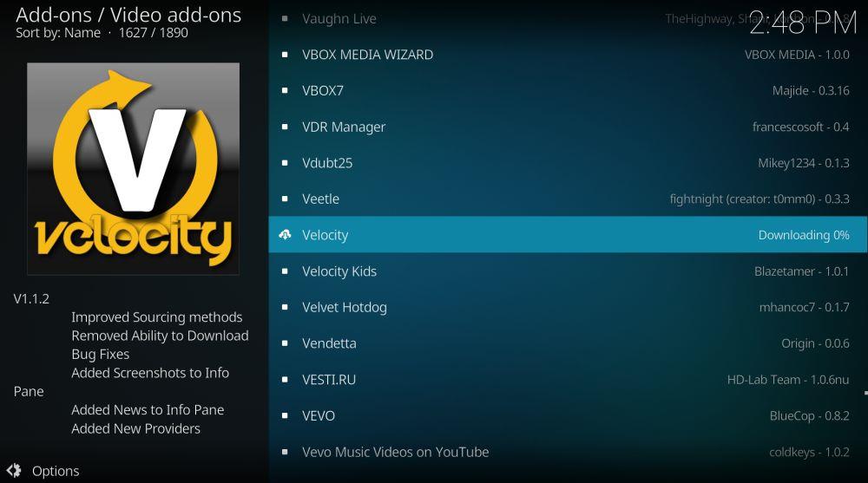Click the Removed Ability to Download line
Viewport: 868px width, 483px height.
click(x=160, y=336)
